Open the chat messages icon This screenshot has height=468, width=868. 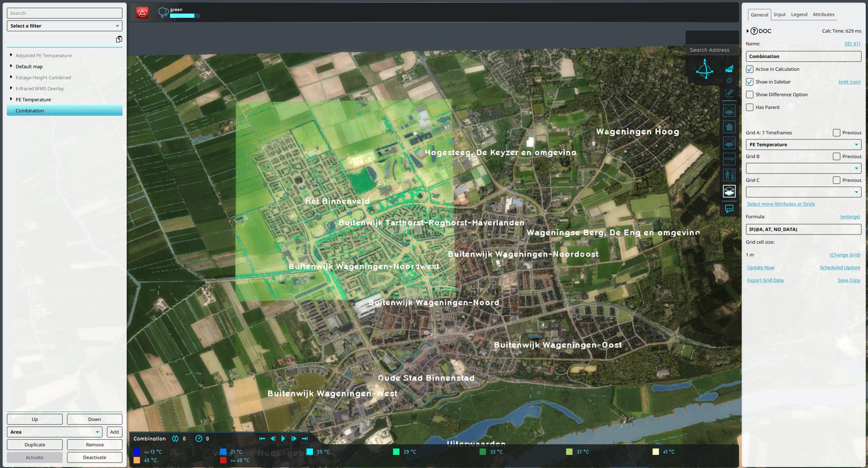pos(729,209)
